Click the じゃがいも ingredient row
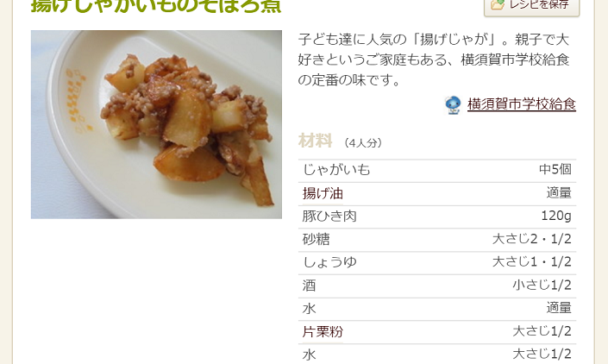The height and width of the screenshot is (364, 608). [x=437, y=170]
